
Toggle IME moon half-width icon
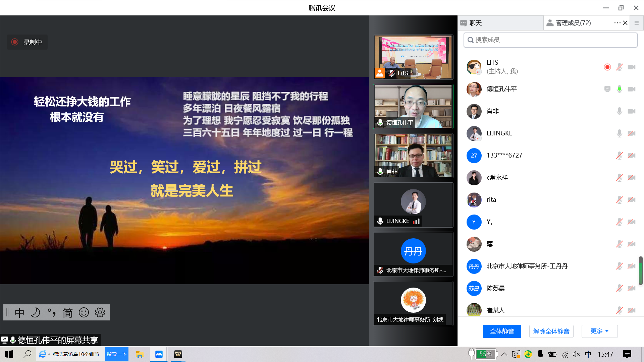[x=35, y=312]
